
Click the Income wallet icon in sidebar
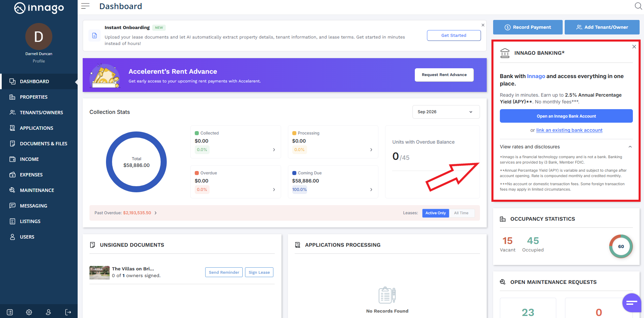click(12, 159)
